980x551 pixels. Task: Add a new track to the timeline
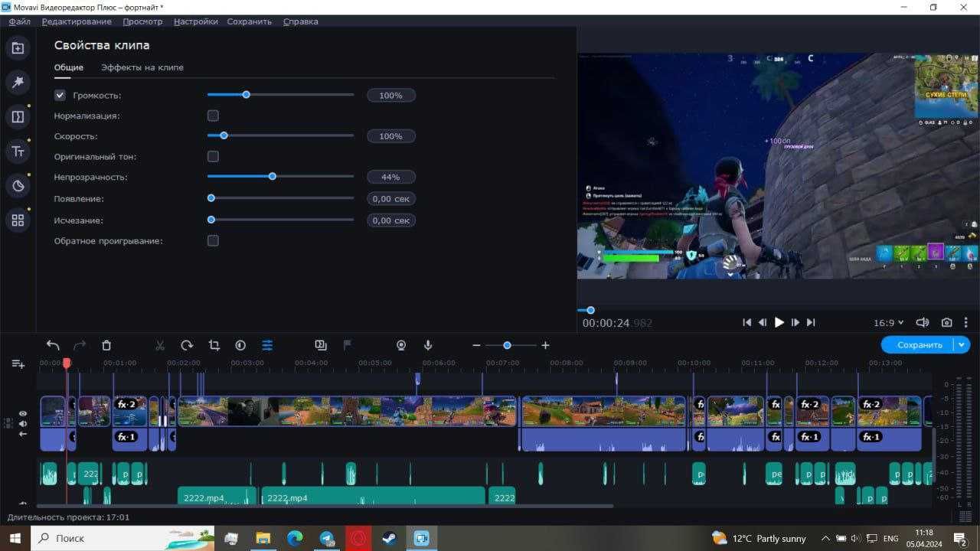pos(18,364)
